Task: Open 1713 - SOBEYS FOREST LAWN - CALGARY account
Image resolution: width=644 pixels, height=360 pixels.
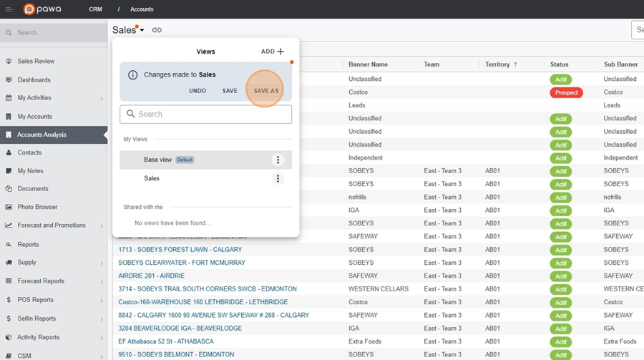Action: [180, 250]
